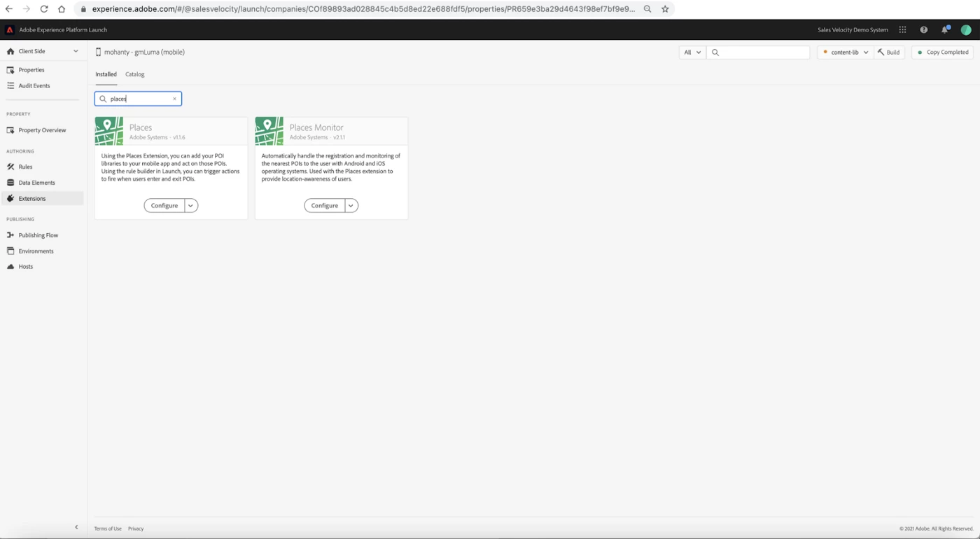
Task: Go to Property Overview
Action: click(42, 130)
